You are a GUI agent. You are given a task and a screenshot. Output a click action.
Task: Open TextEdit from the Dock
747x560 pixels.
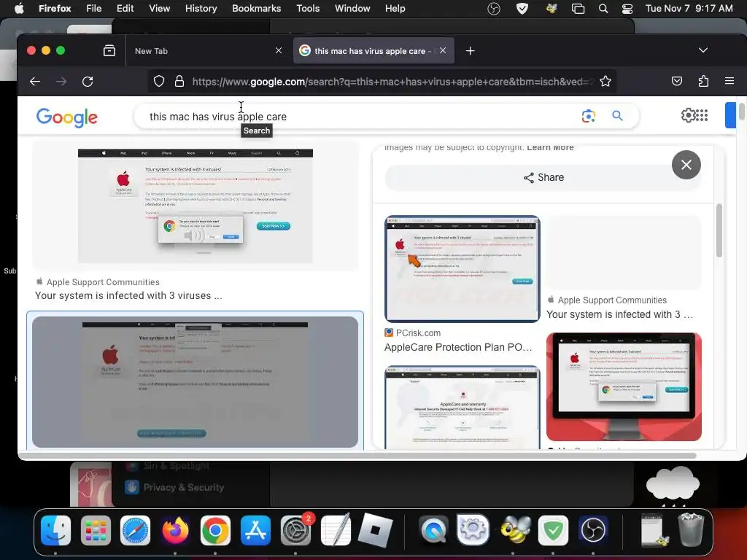(x=336, y=530)
